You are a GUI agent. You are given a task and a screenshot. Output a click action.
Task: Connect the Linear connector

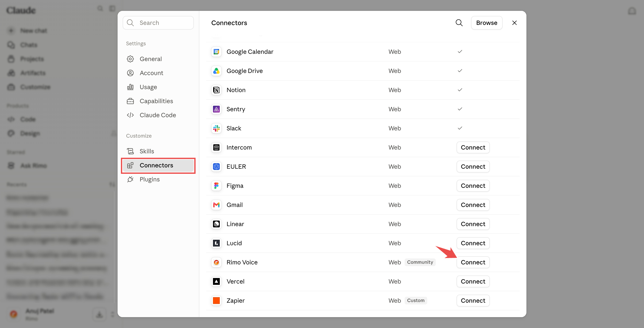[473, 224]
